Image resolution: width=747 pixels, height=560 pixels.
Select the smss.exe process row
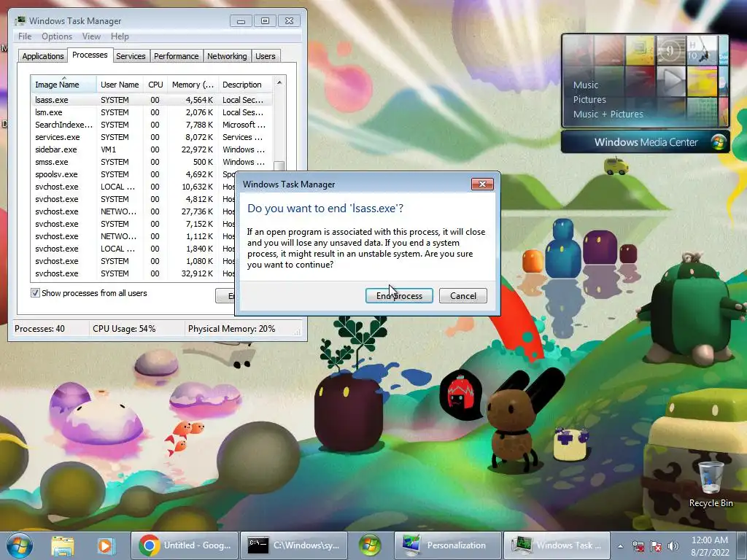click(151, 162)
